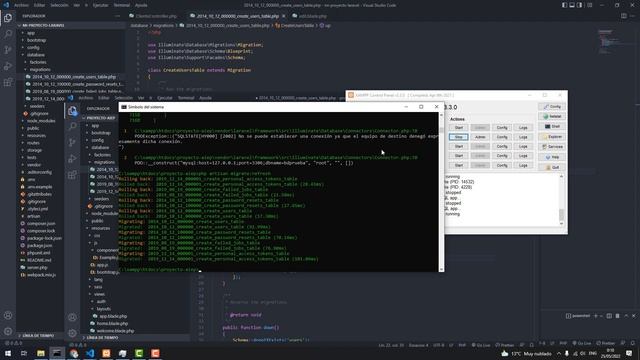This screenshot has width=640, height=360.
Task: Open Explorer panel More Actions ellipsis
Action: click(118, 16)
